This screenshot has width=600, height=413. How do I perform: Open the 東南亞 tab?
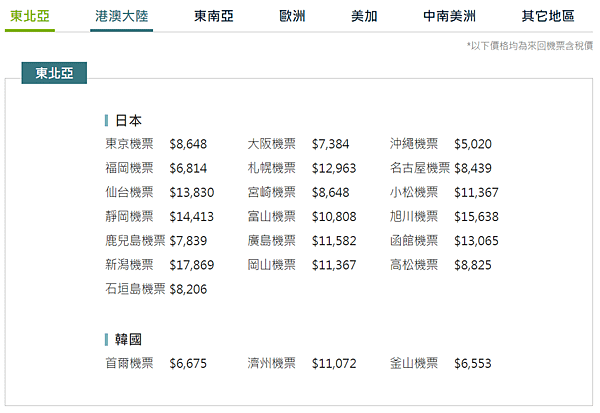(214, 16)
